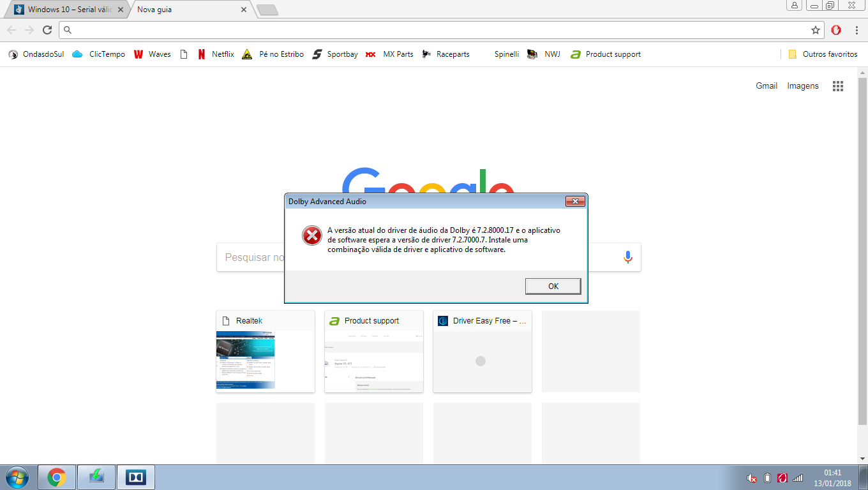Open the MX Parts bookmark

(389, 54)
